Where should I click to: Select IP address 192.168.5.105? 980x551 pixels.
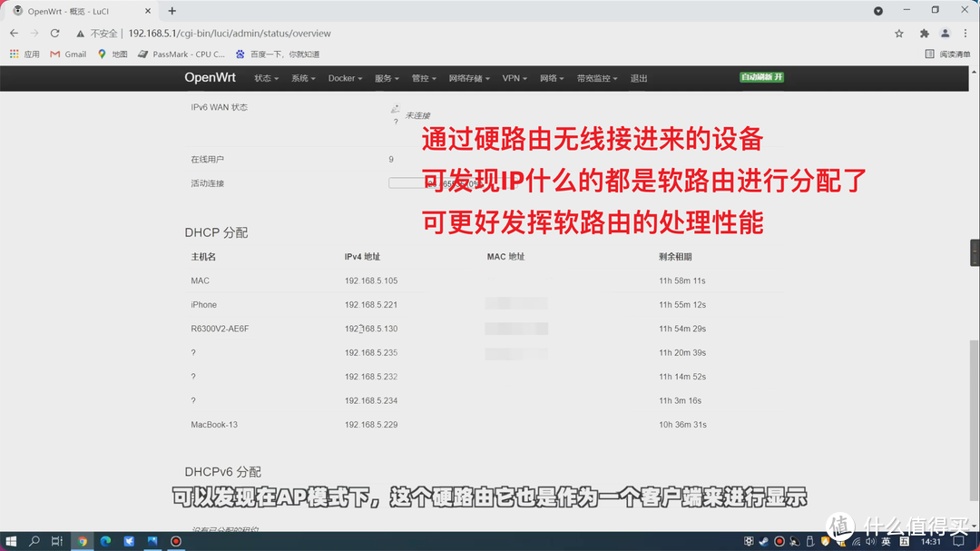point(371,280)
